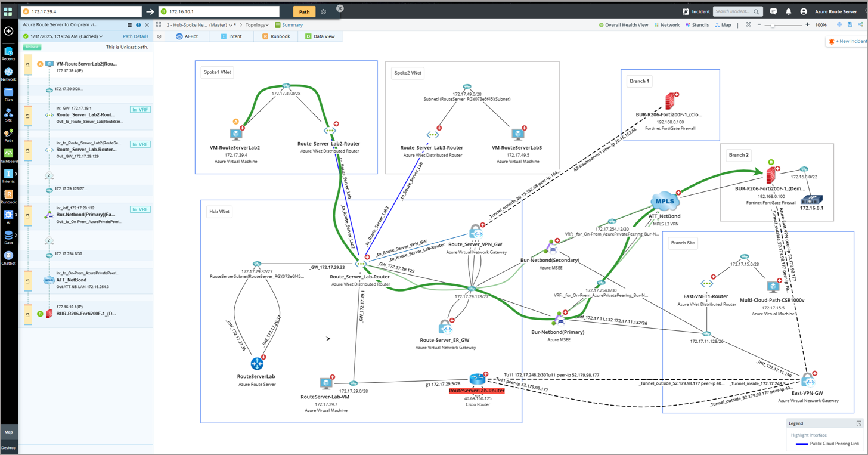Toggle the Stencils view option

tap(697, 25)
